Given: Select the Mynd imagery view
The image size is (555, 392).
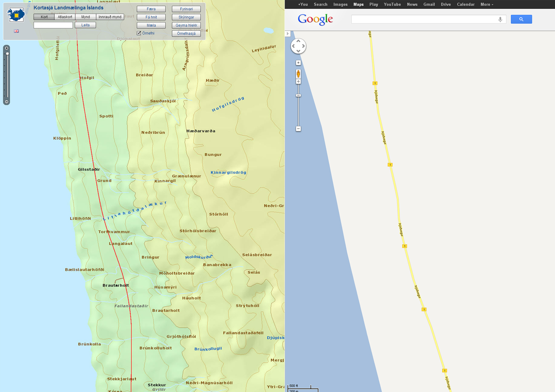Looking at the screenshot, I should point(85,17).
